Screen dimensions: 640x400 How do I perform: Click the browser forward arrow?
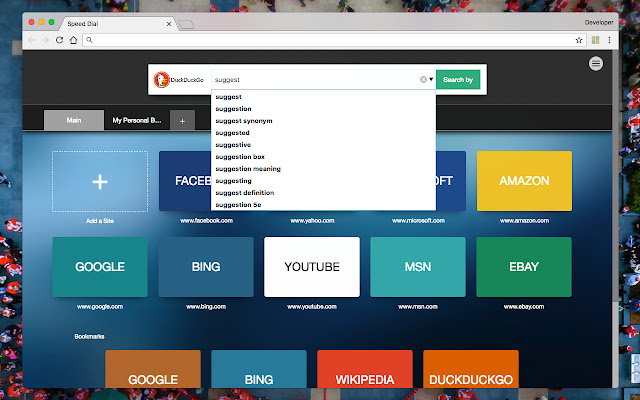pos(45,40)
